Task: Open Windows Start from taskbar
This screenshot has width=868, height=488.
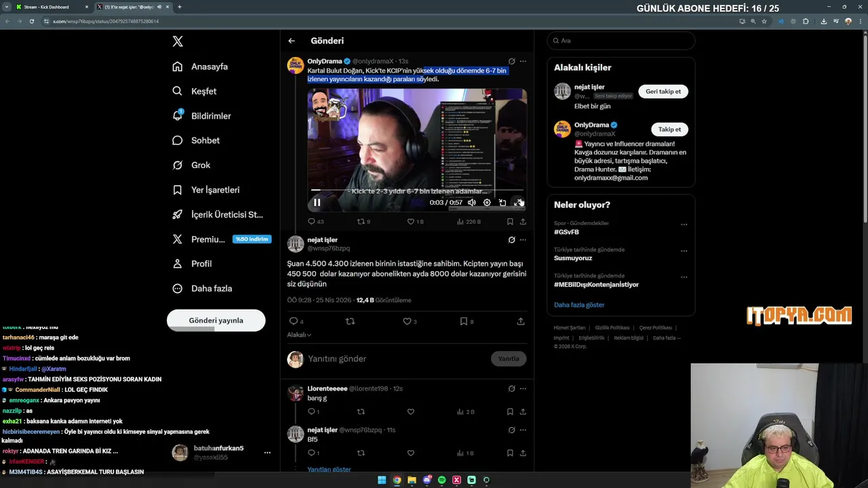Action: [x=382, y=480]
